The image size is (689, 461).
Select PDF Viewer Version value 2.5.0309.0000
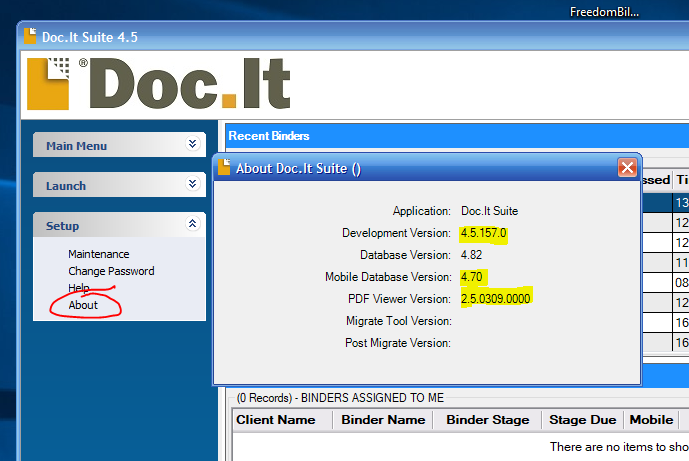tap(496, 299)
